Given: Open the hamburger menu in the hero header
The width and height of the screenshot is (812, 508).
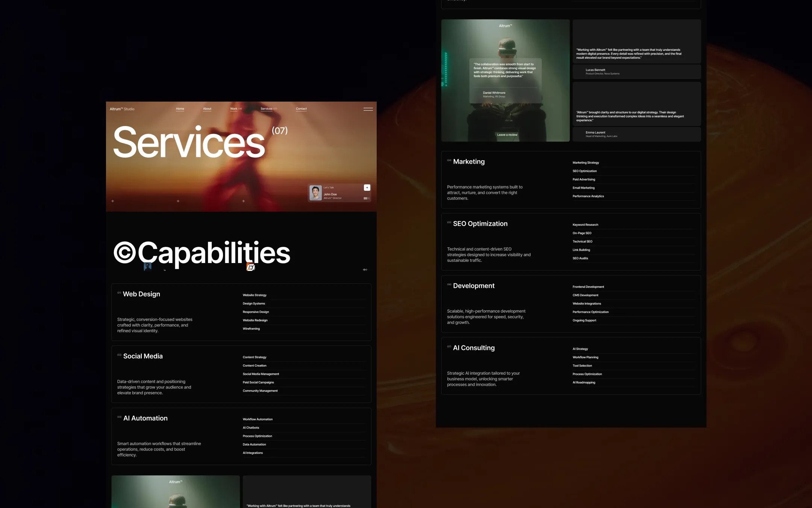Looking at the screenshot, I should (368, 109).
